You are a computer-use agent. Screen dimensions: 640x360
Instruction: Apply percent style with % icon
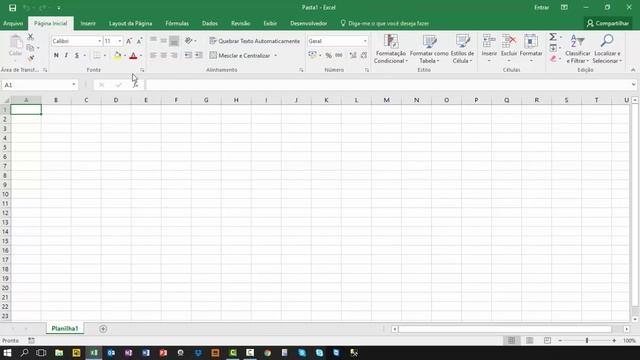[x=329, y=55]
